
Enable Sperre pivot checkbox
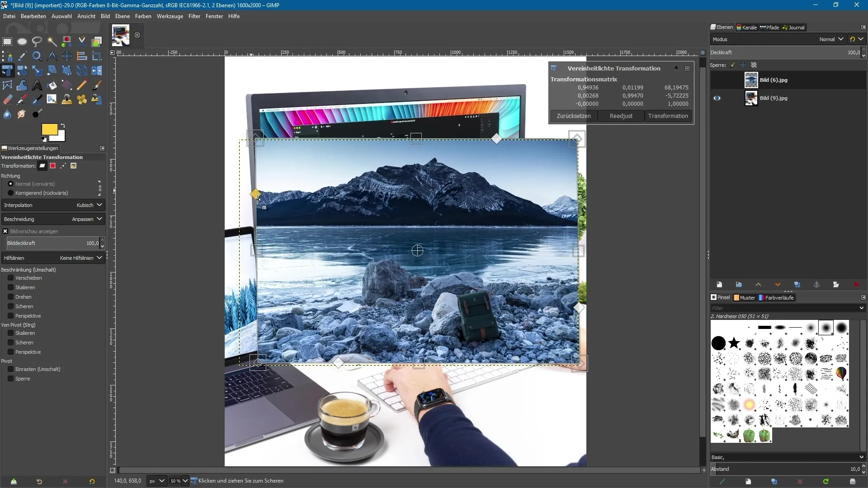tap(11, 379)
